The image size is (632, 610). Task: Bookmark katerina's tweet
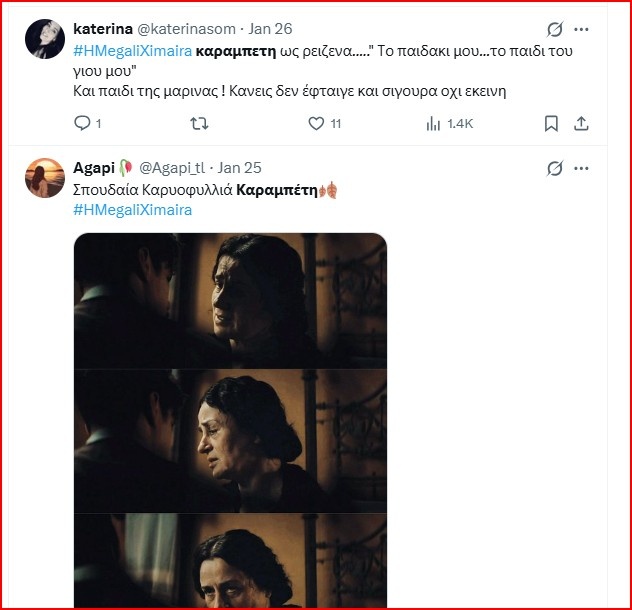coord(551,123)
